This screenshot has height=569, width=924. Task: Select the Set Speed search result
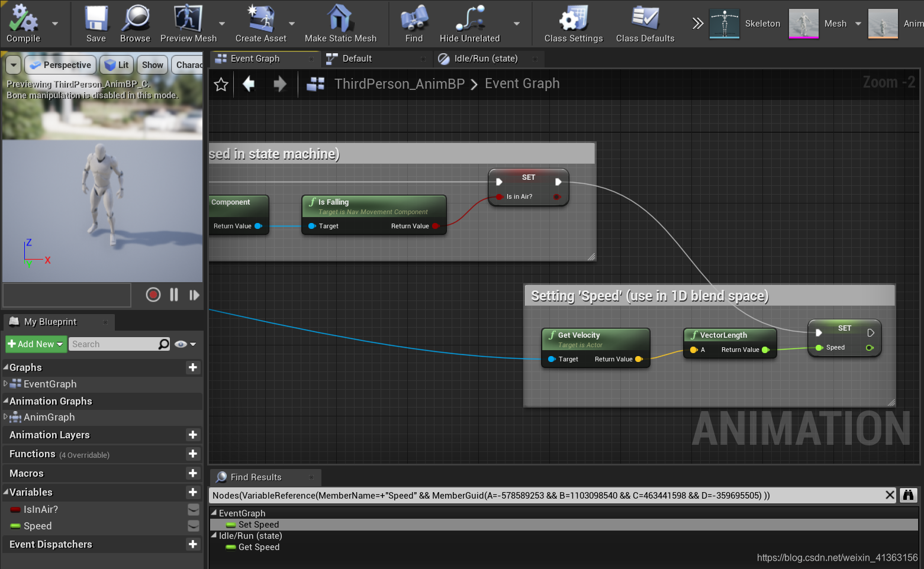click(x=259, y=525)
